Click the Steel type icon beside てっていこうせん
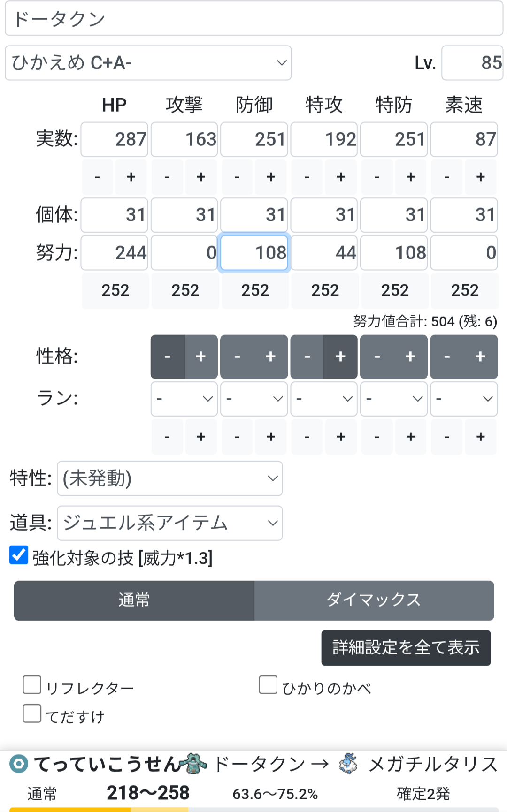The image size is (507, 812). click(x=19, y=764)
